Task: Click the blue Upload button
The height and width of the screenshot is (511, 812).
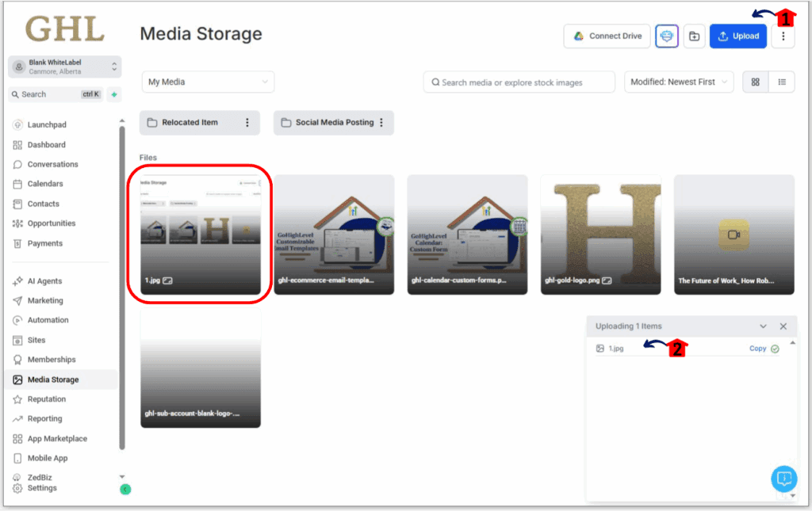Action: 738,36
